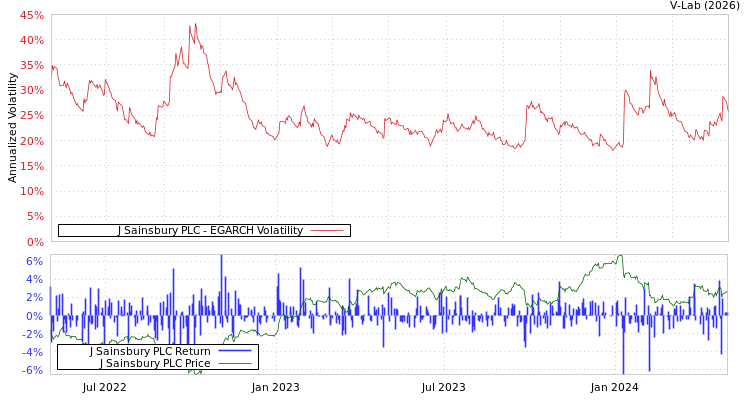Click the 20% tick label on volatility axis
The height and width of the screenshot is (400, 750).
click(x=31, y=141)
